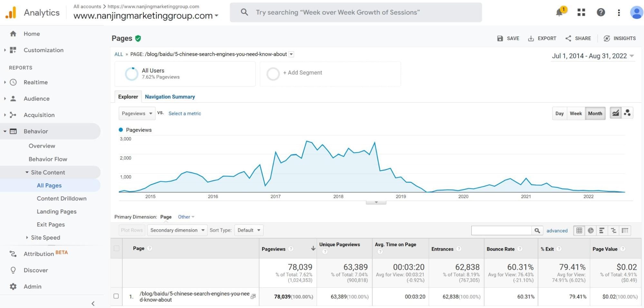The width and height of the screenshot is (644, 308).
Task: Open the Sort Type dropdown
Action: 248,230
